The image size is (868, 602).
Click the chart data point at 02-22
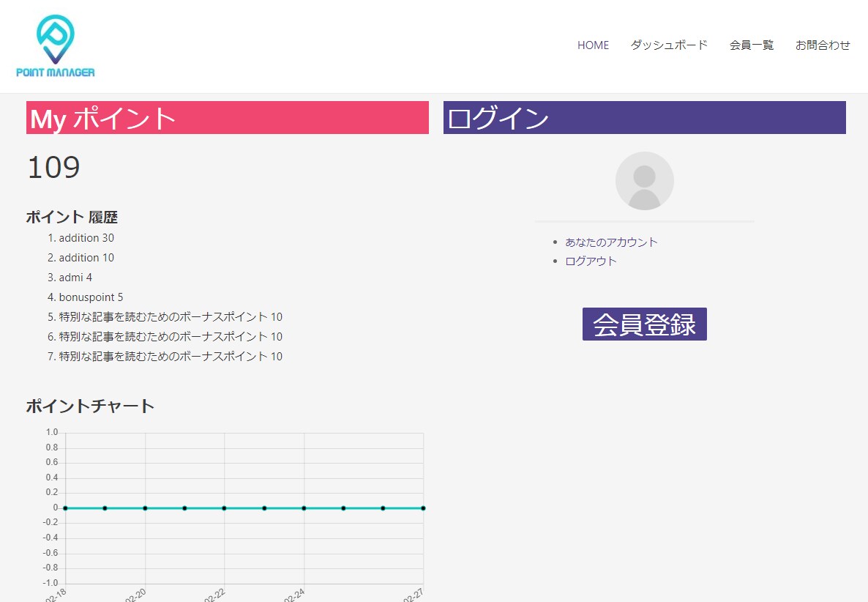(x=224, y=508)
